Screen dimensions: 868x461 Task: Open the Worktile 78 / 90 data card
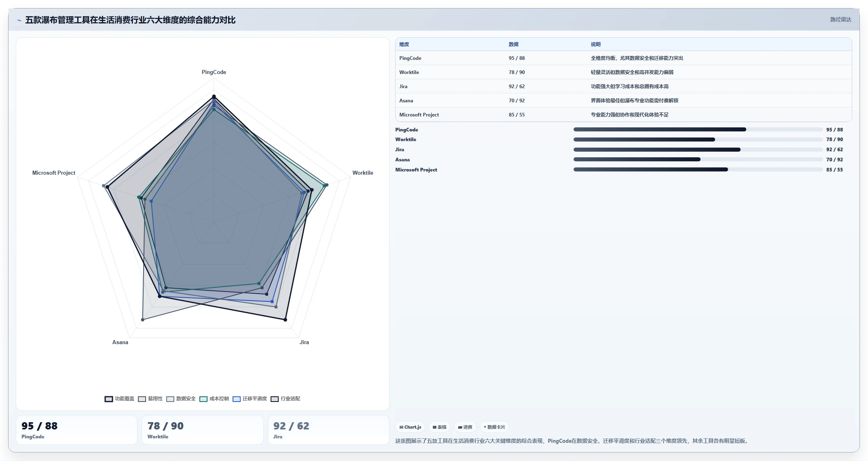[x=202, y=430]
